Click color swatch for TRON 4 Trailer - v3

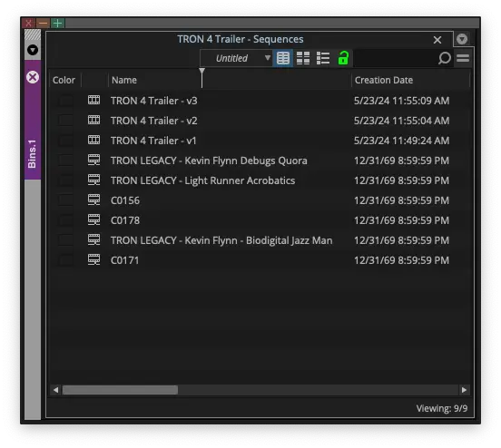pyautogui.click(x=65, y=101)
